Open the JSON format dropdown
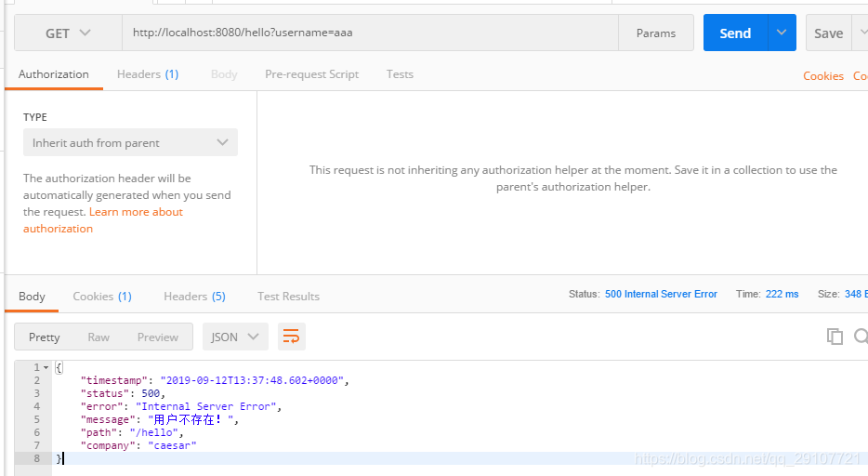Screen dimensions: 868x476 (x=235, y=337)
